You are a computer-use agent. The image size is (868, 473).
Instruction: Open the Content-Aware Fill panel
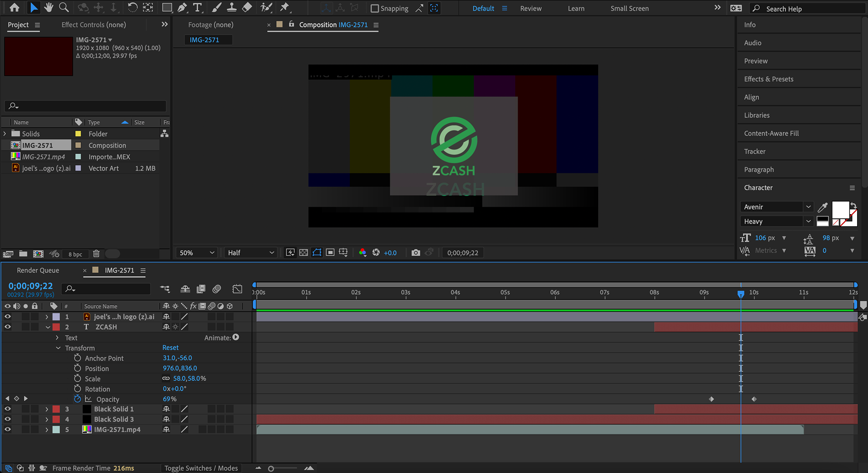[x=771, y=133]
